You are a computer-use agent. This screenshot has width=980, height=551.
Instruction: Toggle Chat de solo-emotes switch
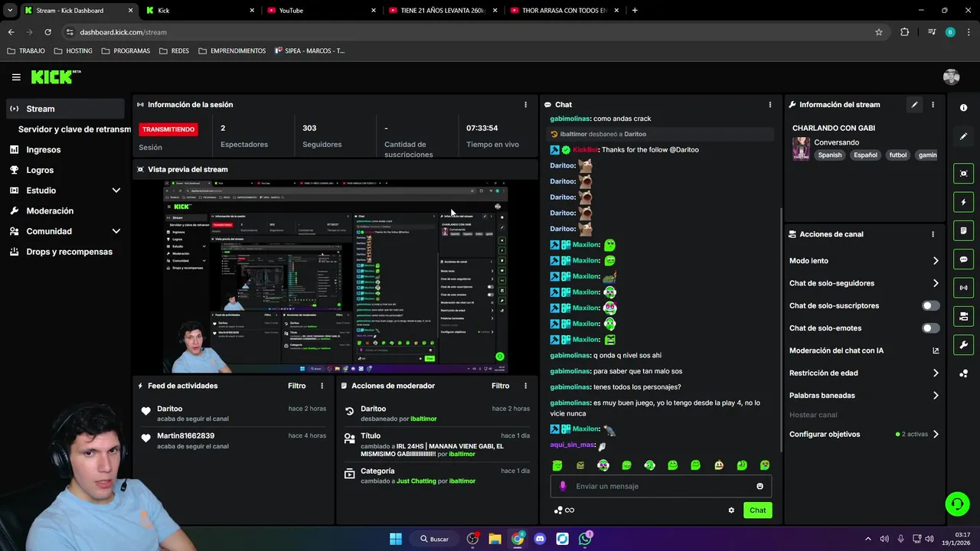click(930, 328)
